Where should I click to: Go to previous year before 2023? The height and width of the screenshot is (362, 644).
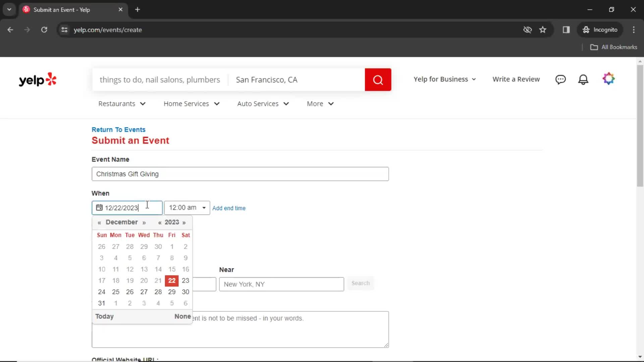pos(160,223)
